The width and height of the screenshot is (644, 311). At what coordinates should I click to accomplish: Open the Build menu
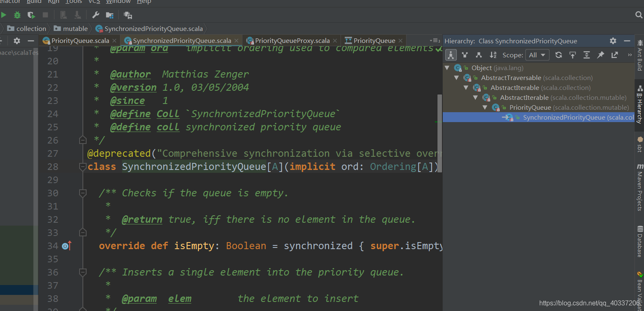pyautogui.click(x=34, y=2)
